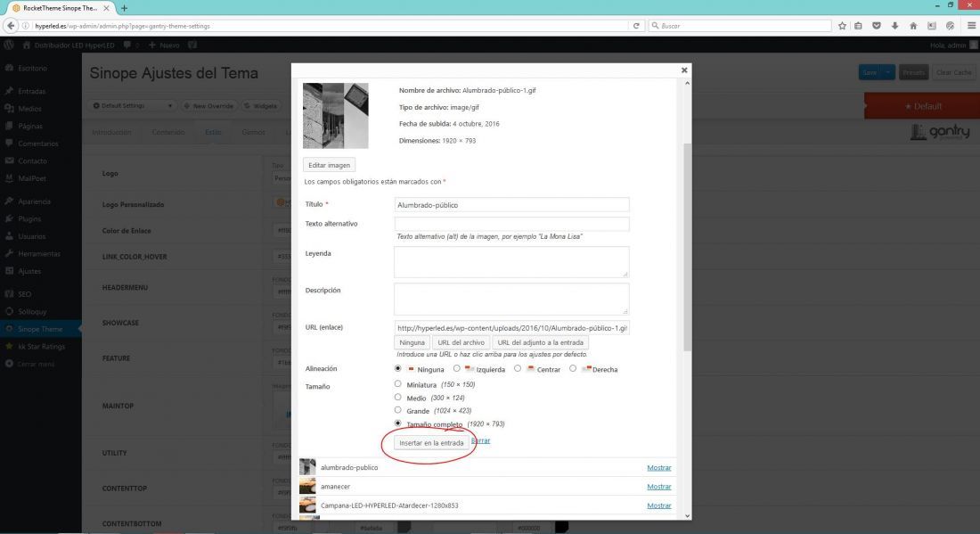
Task: Choose Tamaño completo size radio button
Action: [x=397, y=423]
